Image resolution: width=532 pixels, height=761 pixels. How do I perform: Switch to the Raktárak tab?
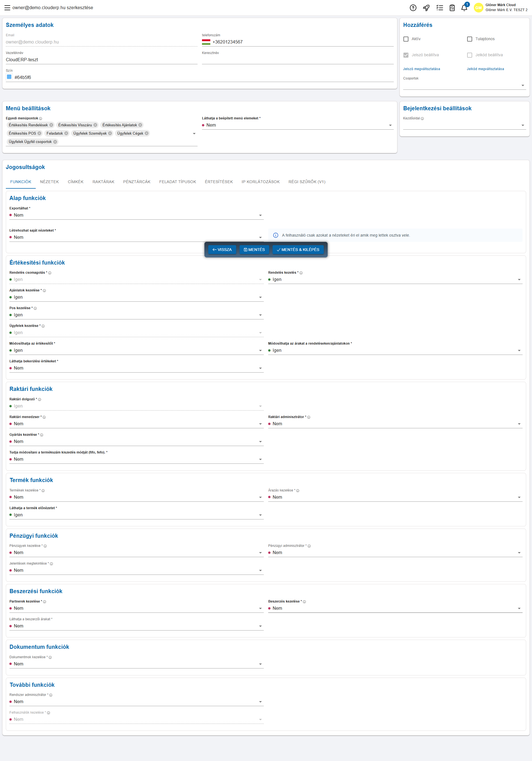103,182
